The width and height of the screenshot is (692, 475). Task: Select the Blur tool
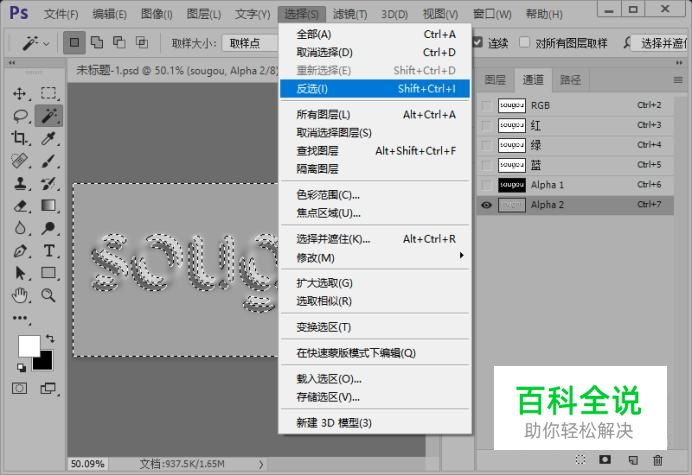click(x=19, y=228)
